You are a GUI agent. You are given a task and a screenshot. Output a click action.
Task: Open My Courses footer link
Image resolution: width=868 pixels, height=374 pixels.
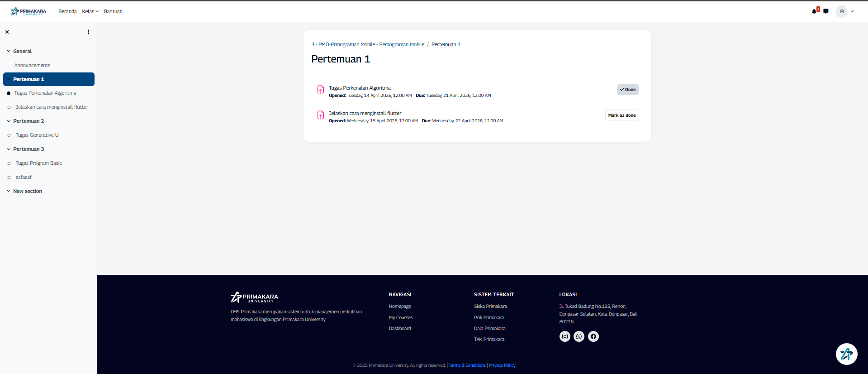click(x=401, y=317)
